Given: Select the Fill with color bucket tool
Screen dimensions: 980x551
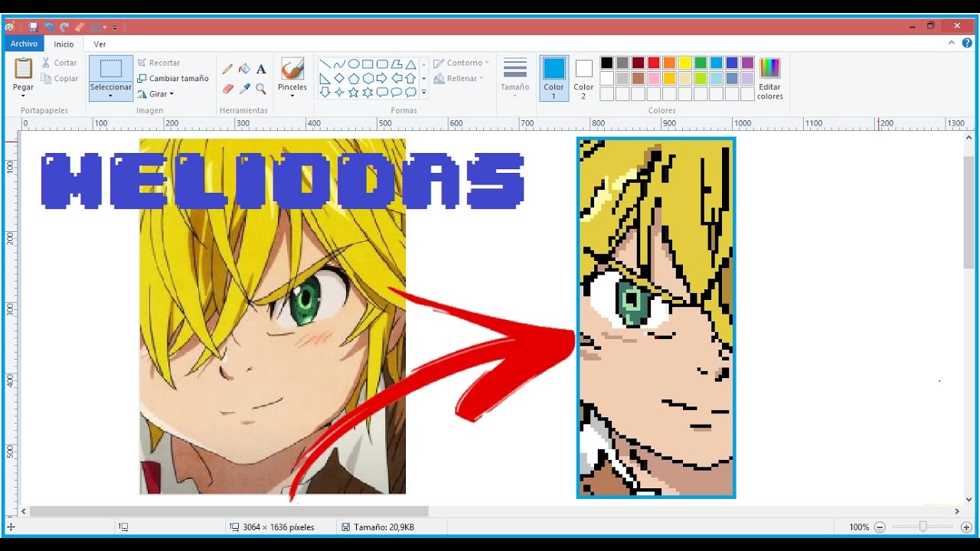Looking at the screenshot, I should pos(244,69).
